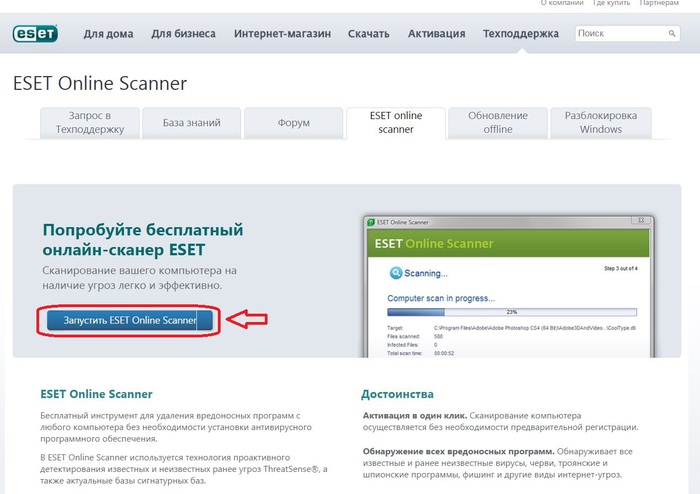Image resolution: width=700 pixels, height=494 pixels.
Task: Open the Для бизнеса menu
Action: click(183, 33)
